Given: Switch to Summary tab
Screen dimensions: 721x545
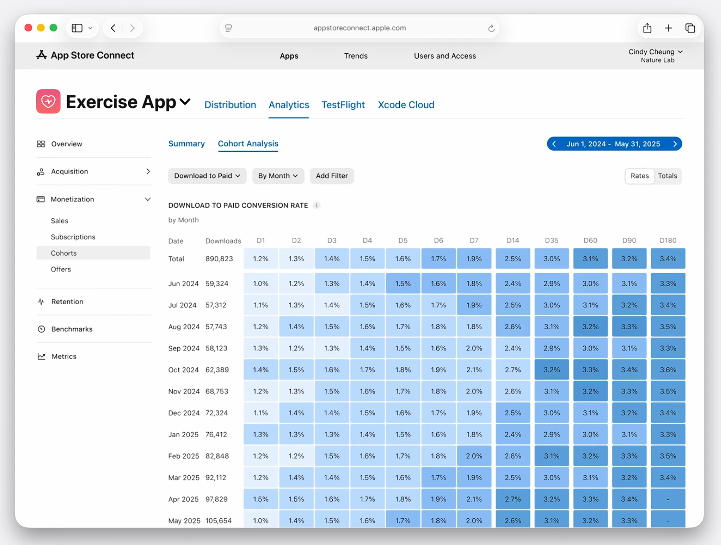Looking at the screenshot, I should point(187,143).
